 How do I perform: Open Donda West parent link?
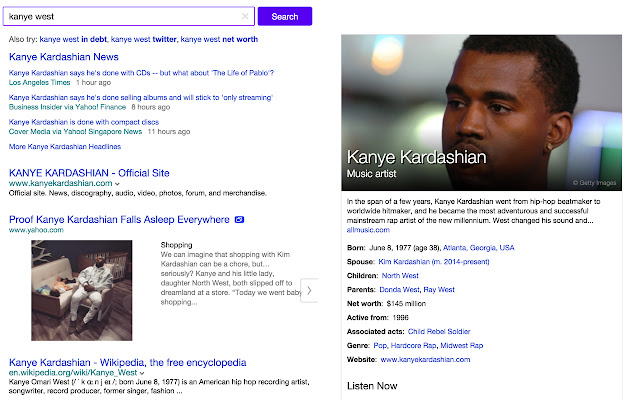point(400,289)
